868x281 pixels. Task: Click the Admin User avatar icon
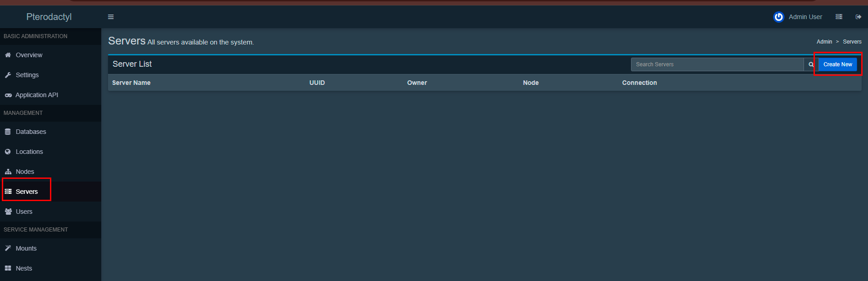(779, 17)
